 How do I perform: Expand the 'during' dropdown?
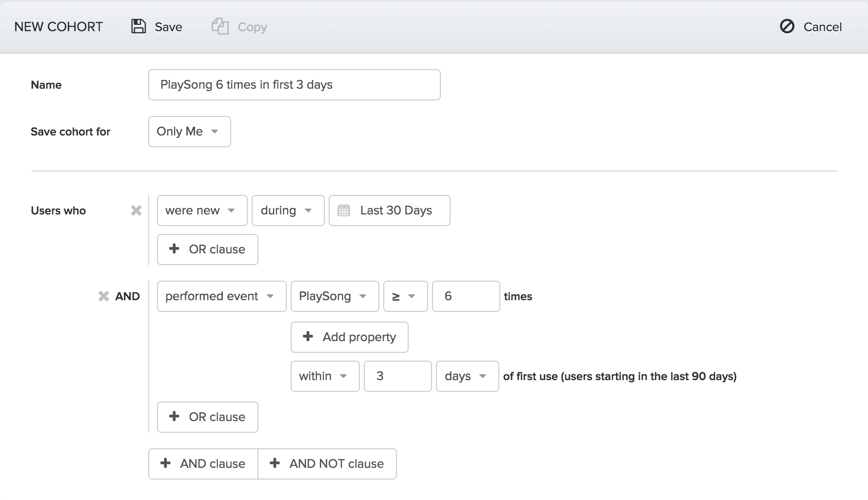[x=288, y=211]
